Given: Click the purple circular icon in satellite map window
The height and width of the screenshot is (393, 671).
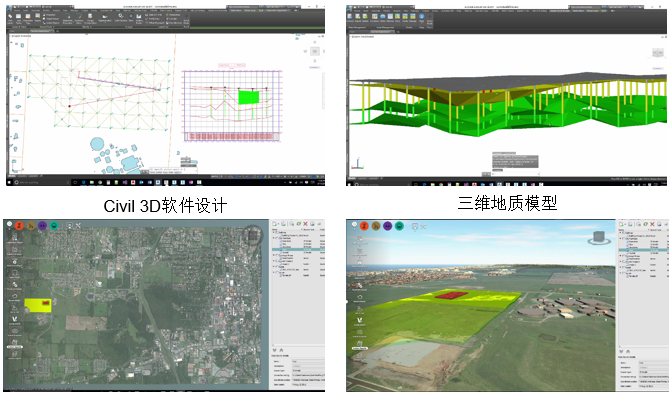Looking at the screenshot, I should (x=42, y=226).
